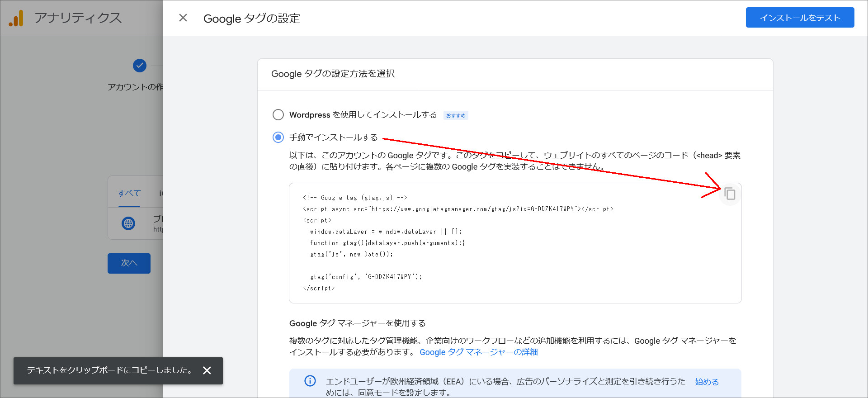Copy the Google tag code snippet
Screen dimensions: 868x398
coord(730,194)
